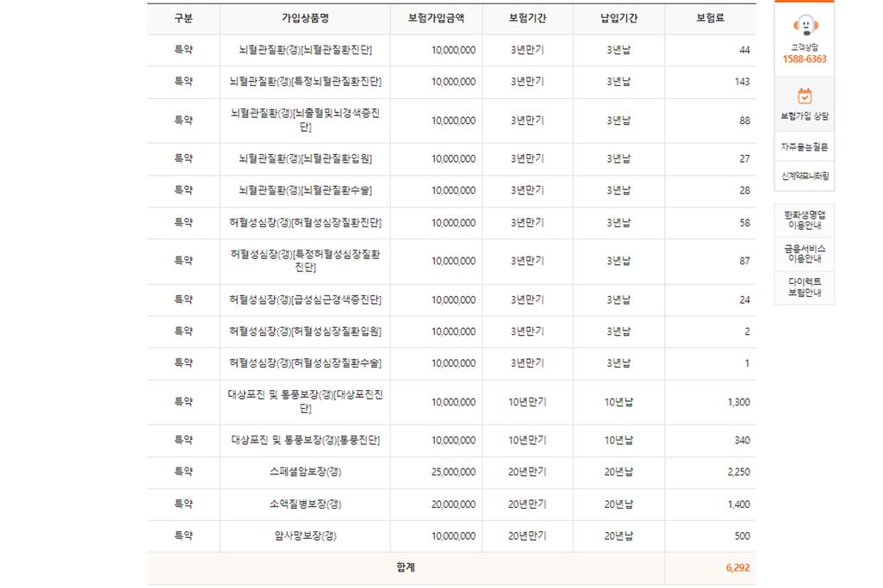
Task: Select product 뇌혈관질환(갱)[뇌출혈및뇌경색증진단]
Action: [x=305, y=120]
